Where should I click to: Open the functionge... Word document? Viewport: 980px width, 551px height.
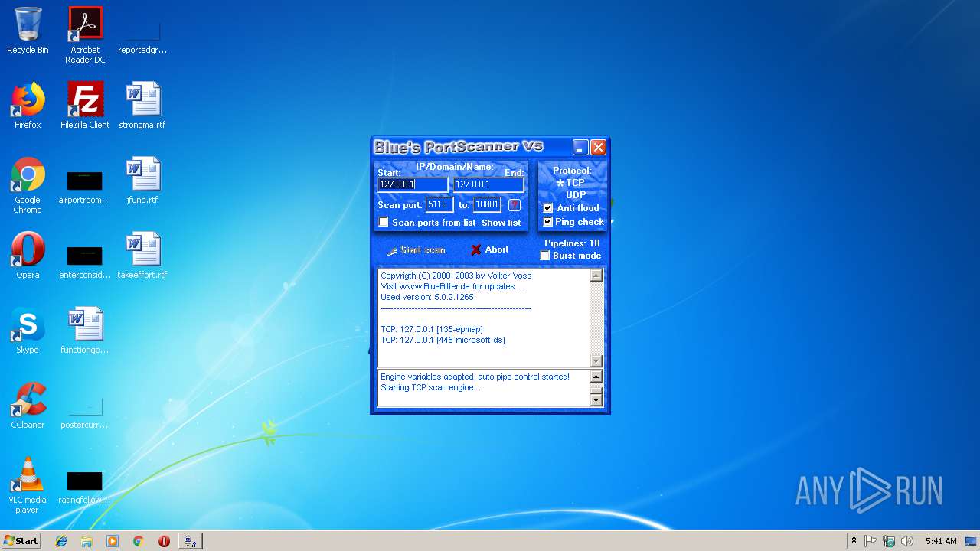coord(85,331)
